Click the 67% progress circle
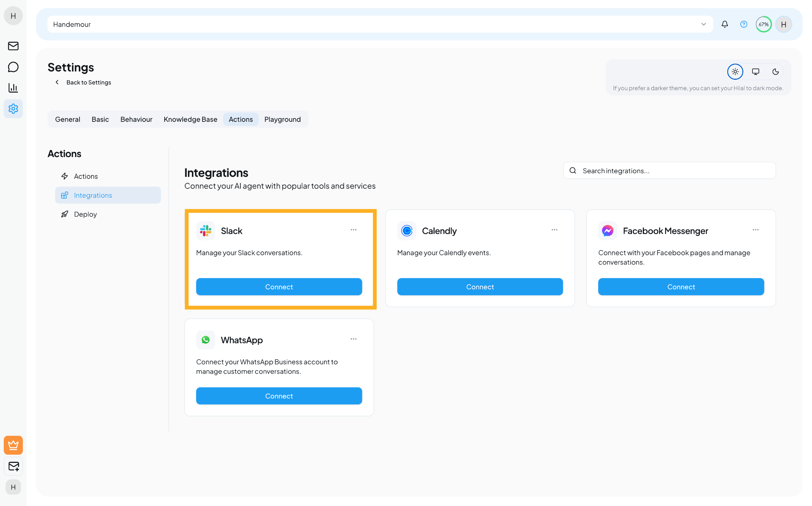This screenshot has height=506, width=812. 763,24
